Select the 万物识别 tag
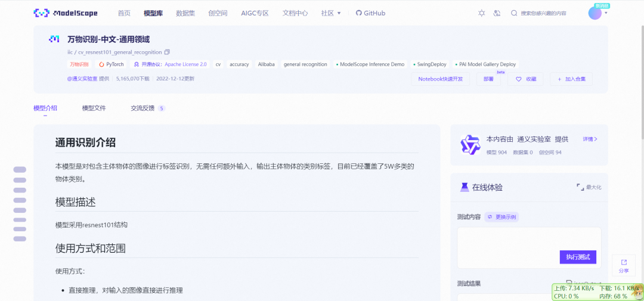 click(79, 64)
